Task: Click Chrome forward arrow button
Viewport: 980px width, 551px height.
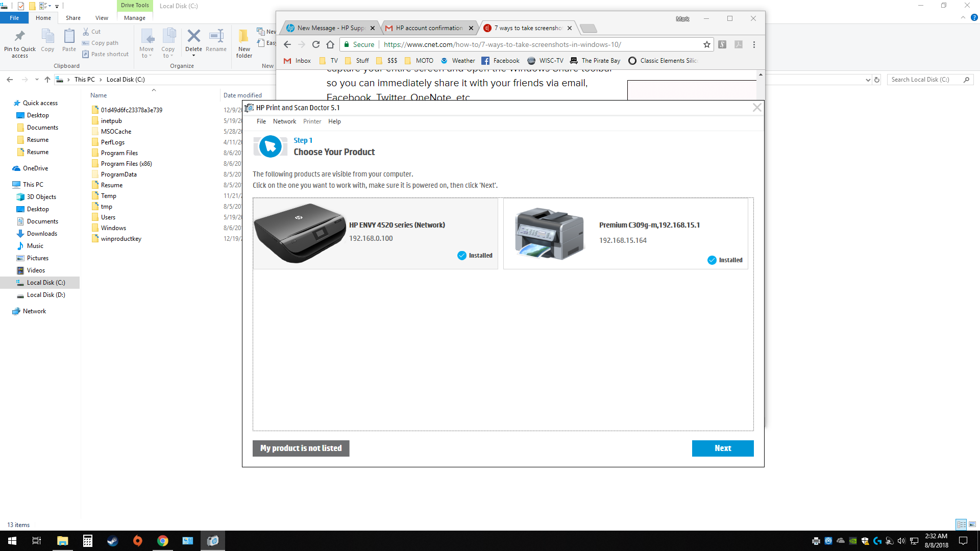Action: tap(302, 44)
